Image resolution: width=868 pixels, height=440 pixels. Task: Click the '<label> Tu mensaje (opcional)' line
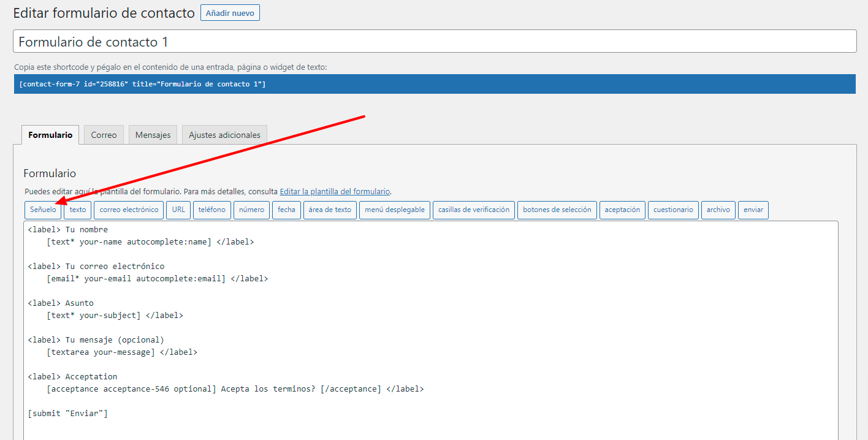tap(96, 340)
